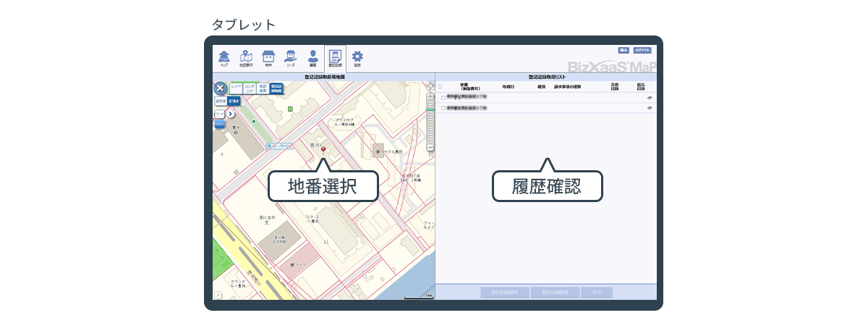The width and height of the screenshot is (868, 331).
Task: Select the 登記記録取得 tab on map
Action: [x=276, y=88]
